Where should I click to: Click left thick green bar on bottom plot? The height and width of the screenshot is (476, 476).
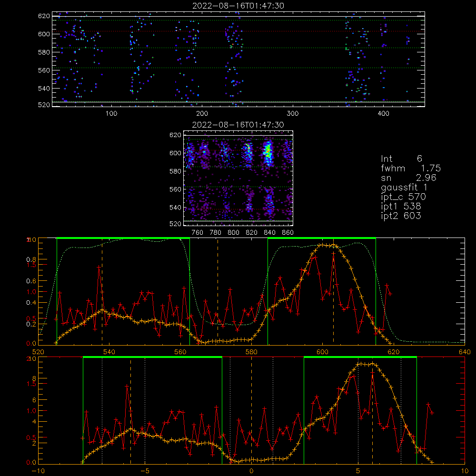coord(152,357)
